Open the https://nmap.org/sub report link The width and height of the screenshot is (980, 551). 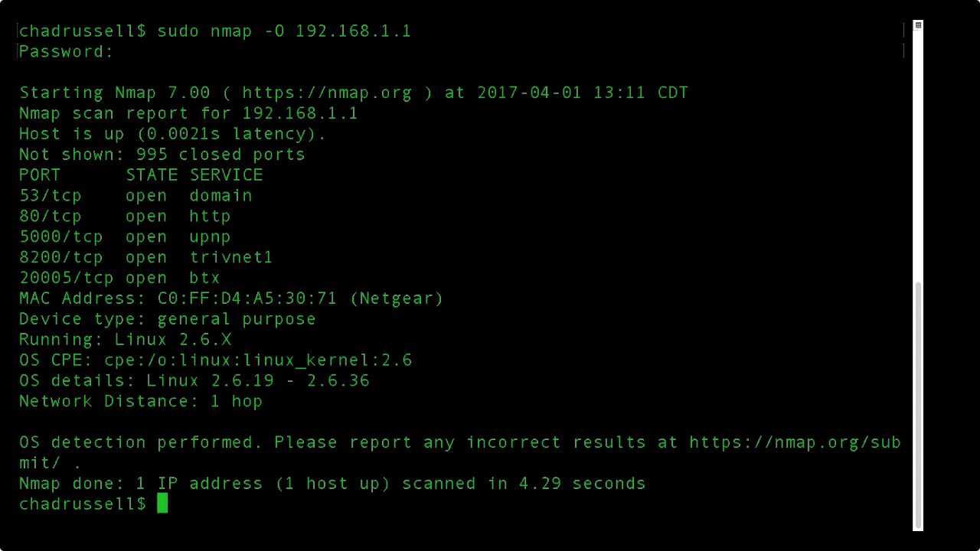click(795, 442)
